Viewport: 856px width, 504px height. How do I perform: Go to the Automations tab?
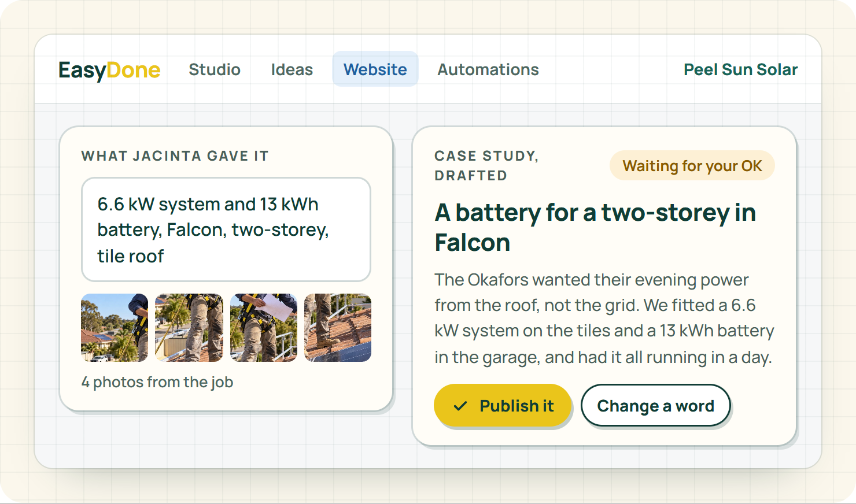pos(488,69)
